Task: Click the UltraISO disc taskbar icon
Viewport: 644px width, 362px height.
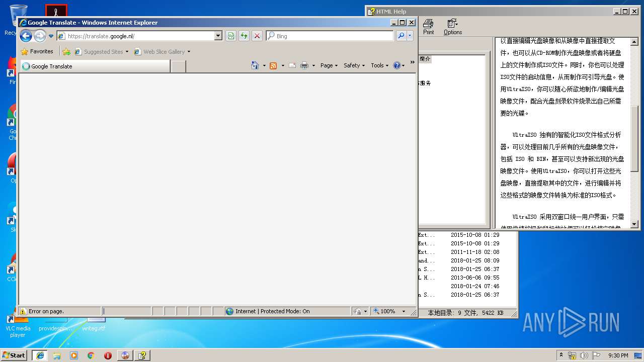Action: [x=125, y=355]
